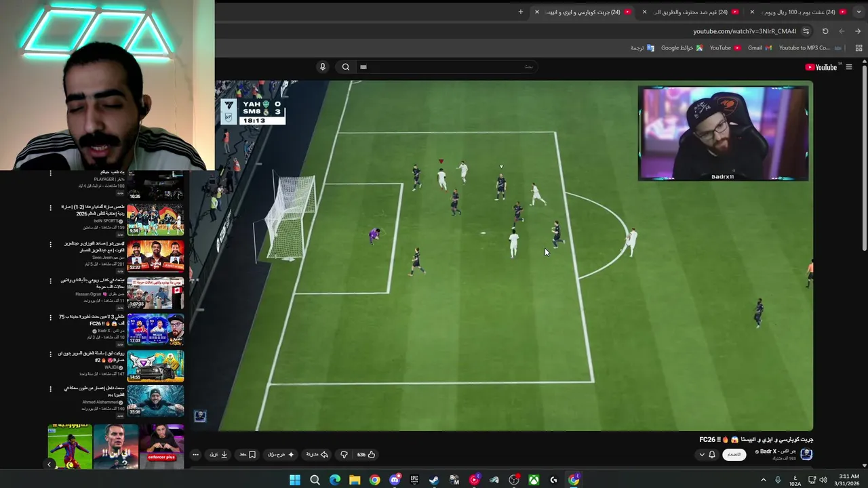868x488 pixels.
Task: Open the Youtube to MP3 Co... bookmark
Action: (810, 48)
